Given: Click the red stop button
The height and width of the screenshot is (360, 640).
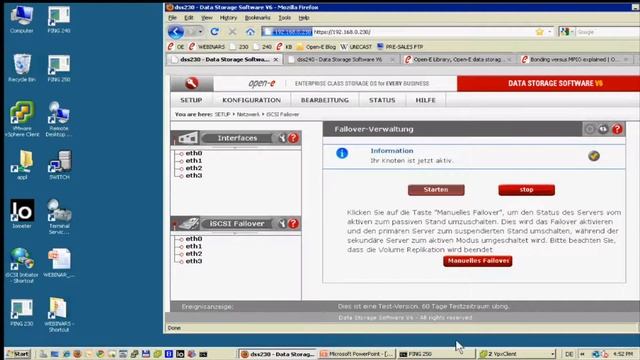Looking at the screenshot, I should tap(527, 190).
